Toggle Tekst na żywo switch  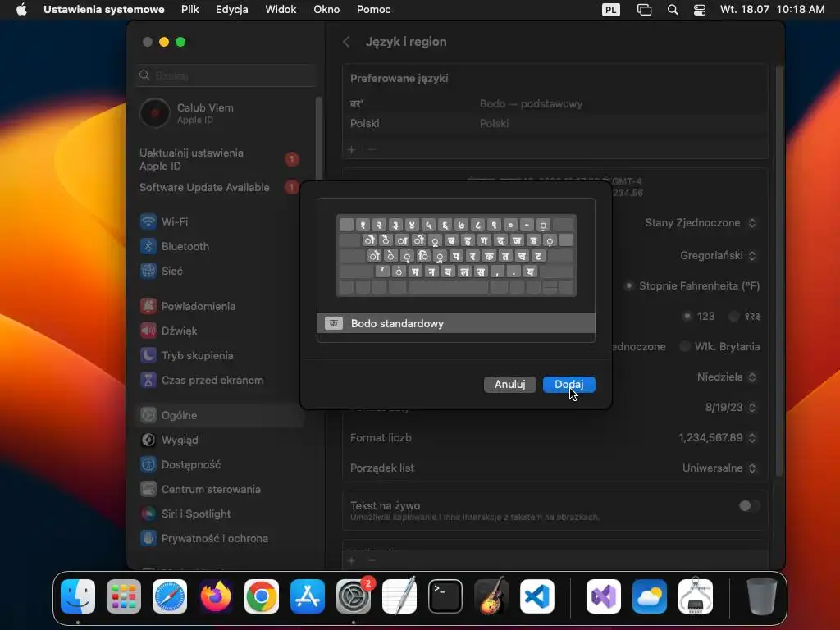(x=749, y=505)
